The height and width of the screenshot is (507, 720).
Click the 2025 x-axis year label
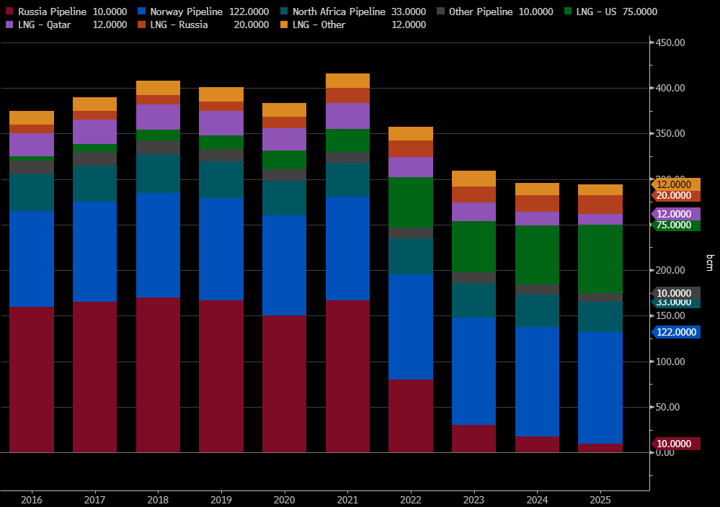click(600, 500)
